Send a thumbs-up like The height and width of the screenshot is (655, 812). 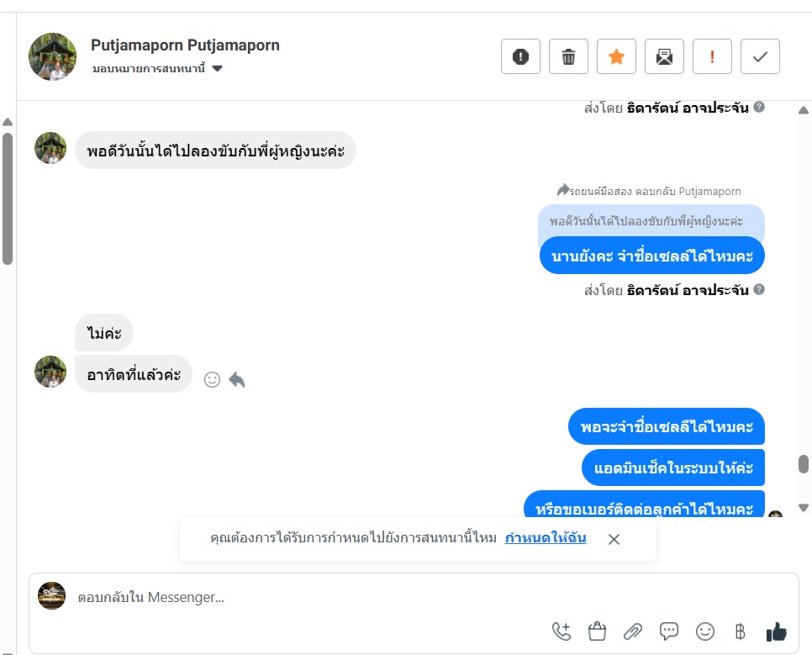click(x=776, y=631)
